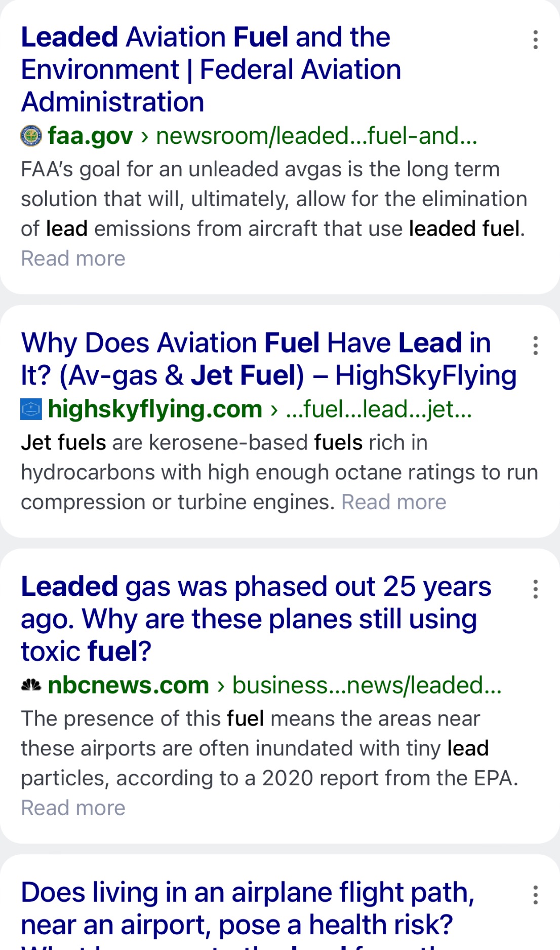Click the HighSkyFlying blue favicon

pos(31,409)
